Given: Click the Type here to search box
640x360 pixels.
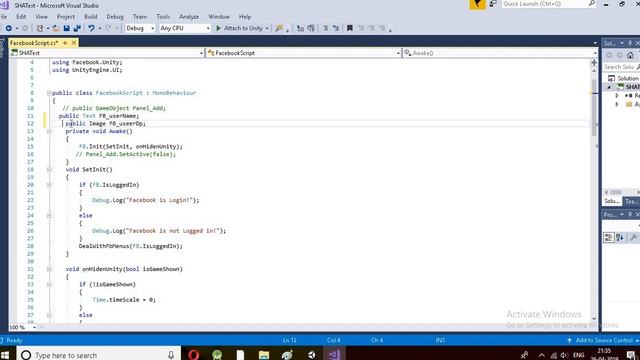Looking at the screenshot, I should tap(98, 355).
